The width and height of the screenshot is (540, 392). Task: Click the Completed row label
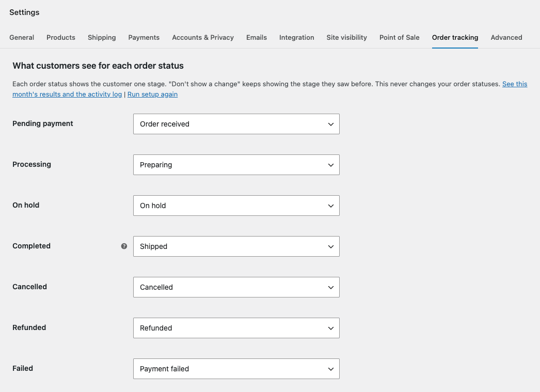pos(31,246)
